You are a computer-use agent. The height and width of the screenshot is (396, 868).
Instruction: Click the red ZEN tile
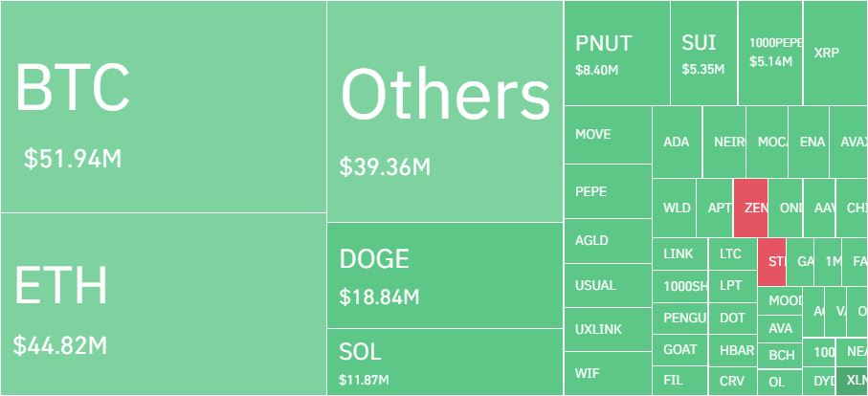coord(750,208)
